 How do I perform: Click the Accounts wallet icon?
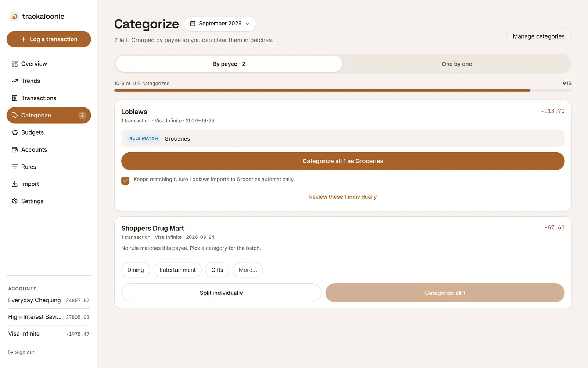pos(15,150)
